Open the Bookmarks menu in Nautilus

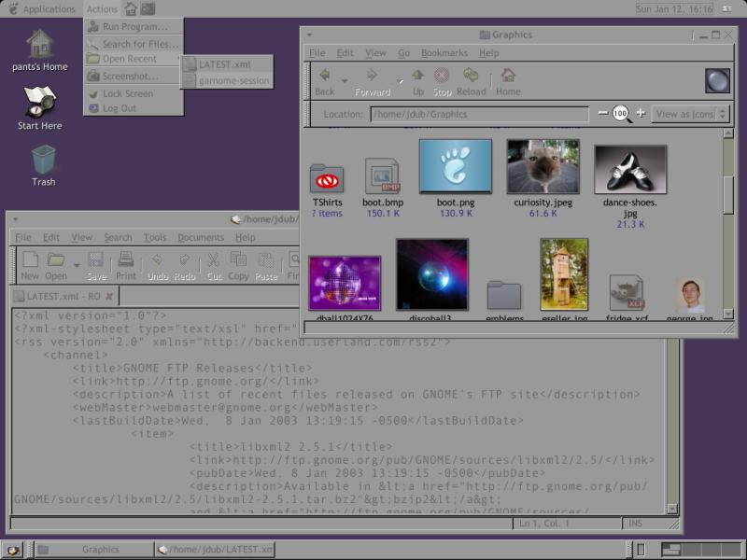tap(444, 53)
